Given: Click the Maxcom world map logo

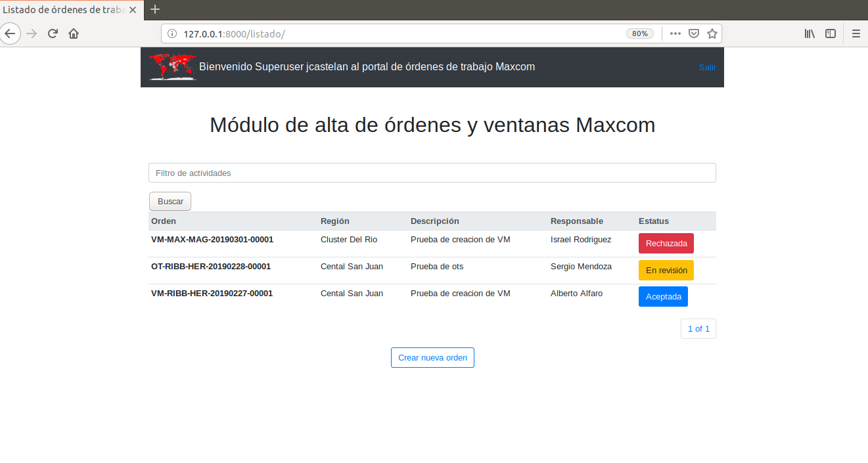Looking at the screenshot, I should point(172,67).
